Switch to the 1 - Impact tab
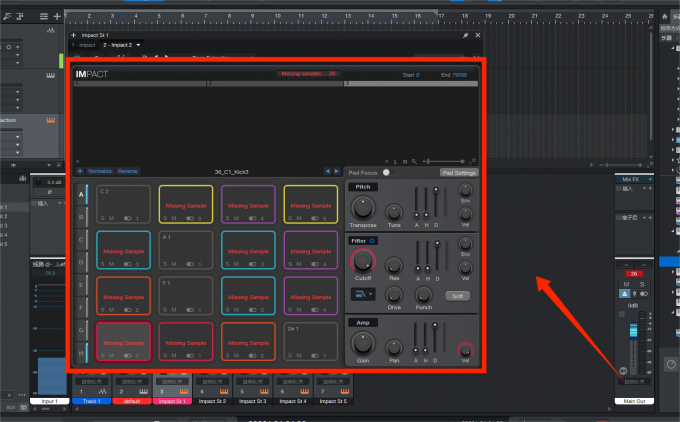The width and height of the screenshot is (680, 422). coord(84,45)
